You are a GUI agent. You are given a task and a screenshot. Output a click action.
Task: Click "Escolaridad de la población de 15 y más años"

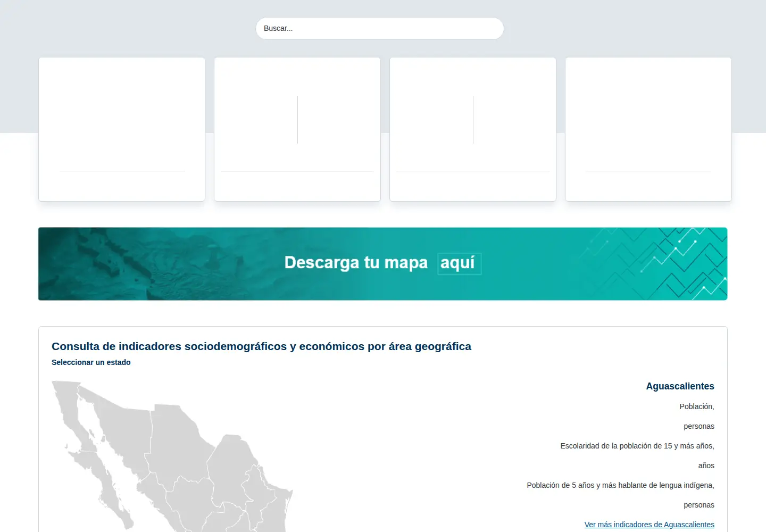click(637, 446)
